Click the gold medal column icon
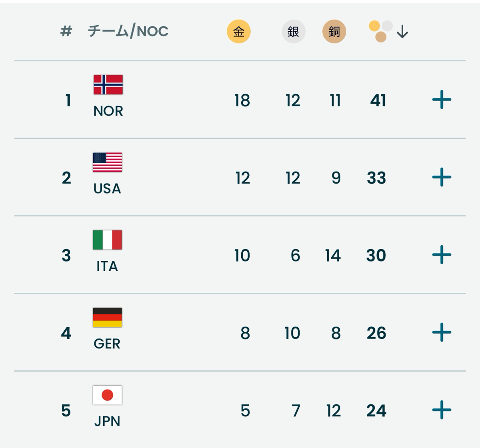 click(239, 32)
